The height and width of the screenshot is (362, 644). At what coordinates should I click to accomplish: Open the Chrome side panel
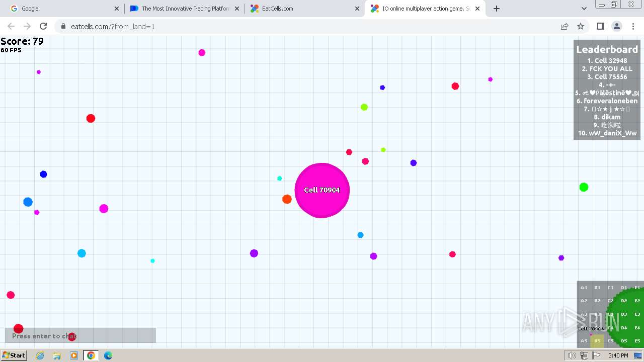600,26
